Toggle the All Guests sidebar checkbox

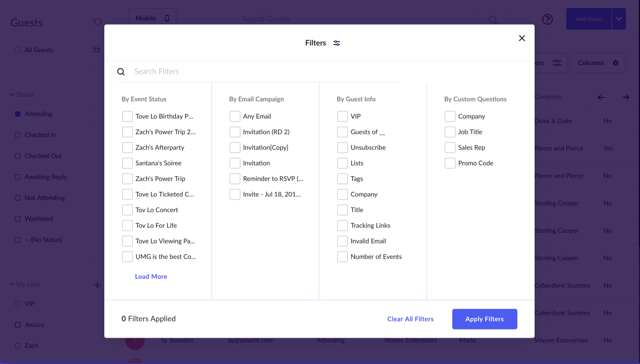(x=18, y=50)
